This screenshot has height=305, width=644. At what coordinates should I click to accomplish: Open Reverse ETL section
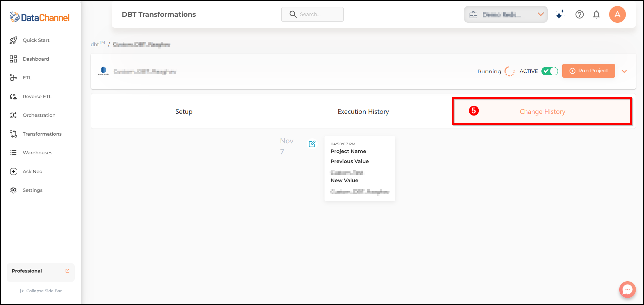37,96
